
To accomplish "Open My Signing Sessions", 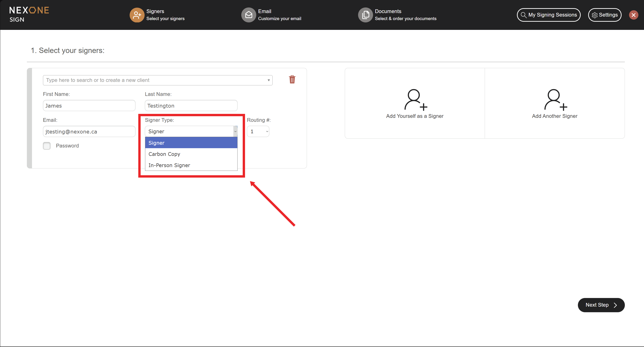I will (548, 15).
